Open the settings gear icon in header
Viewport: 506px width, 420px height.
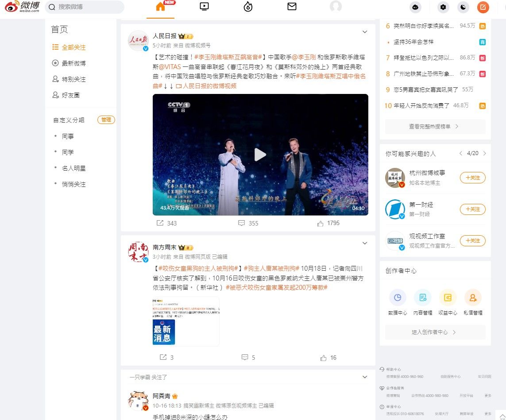(x=443, y=7)
